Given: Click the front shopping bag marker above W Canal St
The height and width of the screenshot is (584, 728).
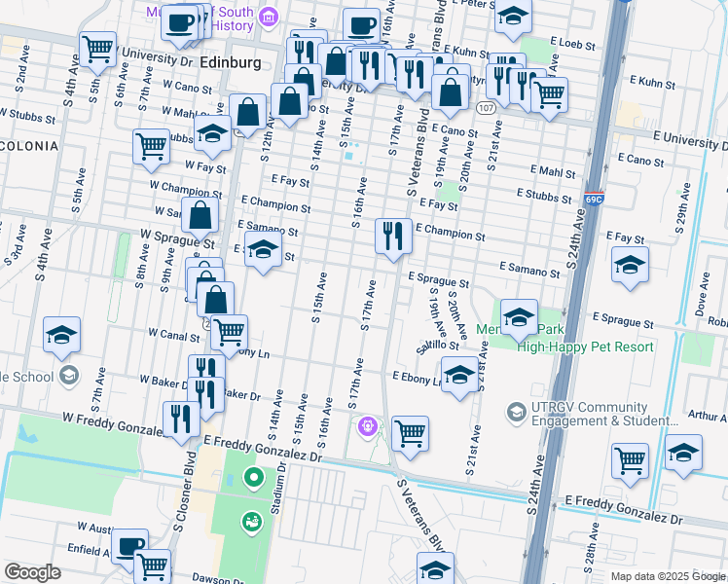Looking at the screenshot, I should point(215,302).
